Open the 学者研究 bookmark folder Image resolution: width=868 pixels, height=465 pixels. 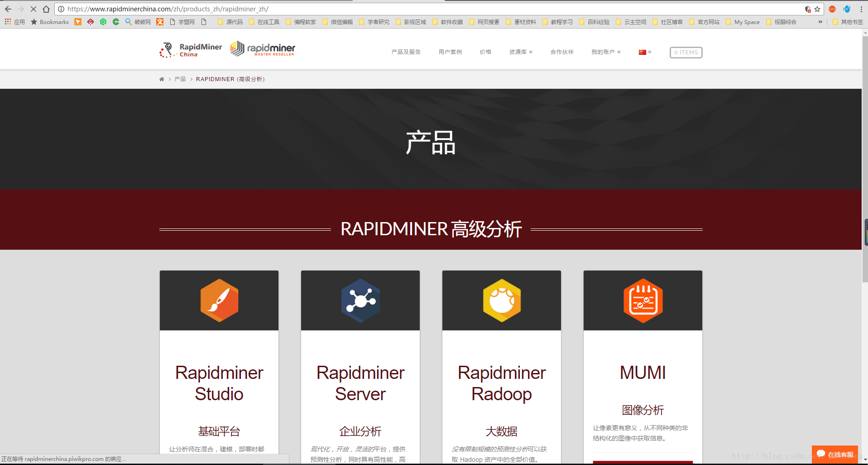(x=374, y=22)
